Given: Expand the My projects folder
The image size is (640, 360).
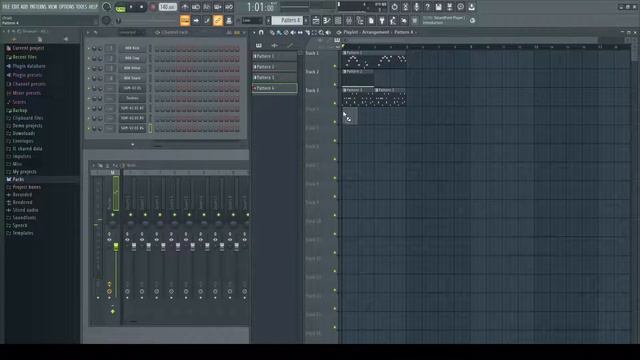Looking at the screenshot, I should click(21, 172).
